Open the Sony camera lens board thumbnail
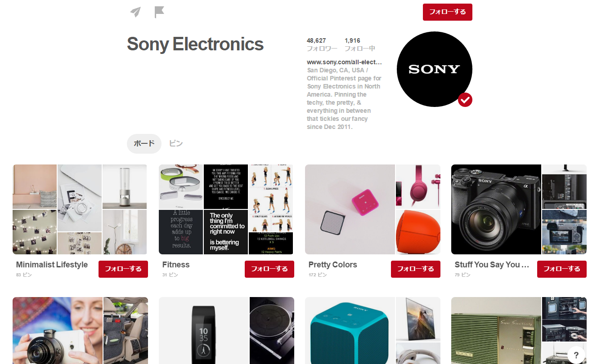Viewport: 597px width, 364px height. pyautogui.click(x=519, y=209)
